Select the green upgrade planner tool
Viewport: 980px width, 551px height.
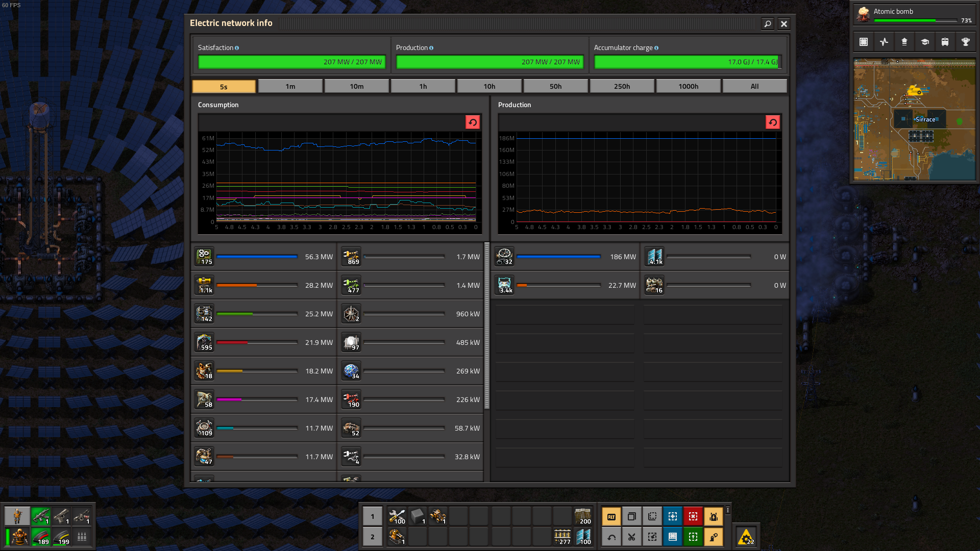(693, 537)
